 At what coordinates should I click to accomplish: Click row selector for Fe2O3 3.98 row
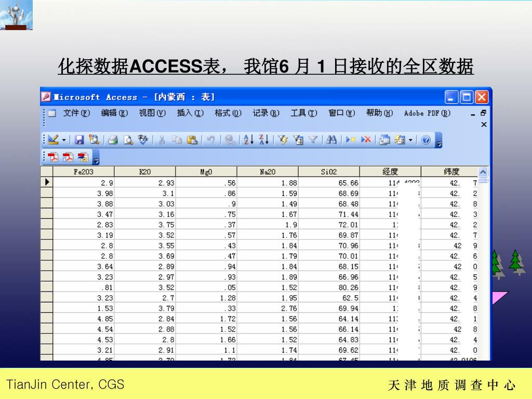point(47,193)
